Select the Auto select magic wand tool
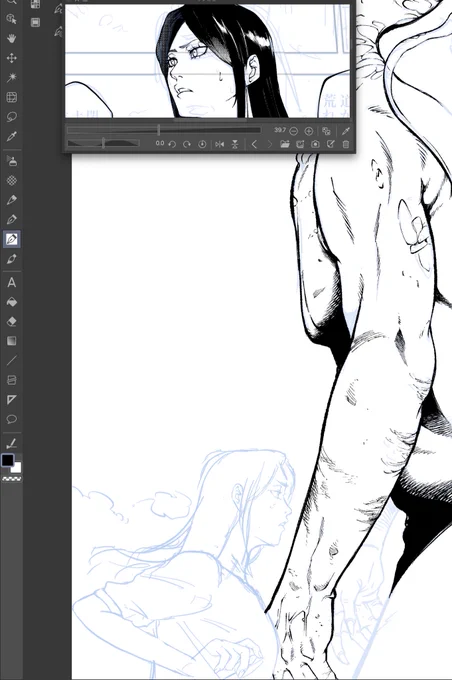This screenshot has height=680, width=452. tap(12, 77)
